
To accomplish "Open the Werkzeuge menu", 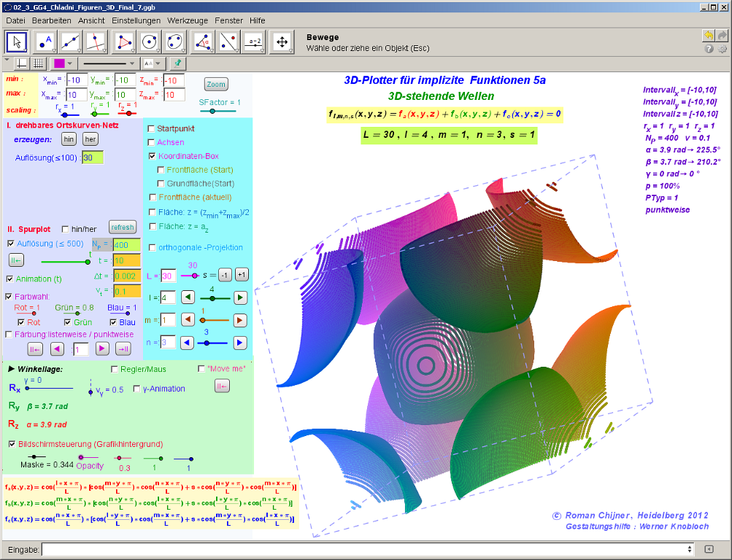I will pyautogui.click(x=187, y=20).
